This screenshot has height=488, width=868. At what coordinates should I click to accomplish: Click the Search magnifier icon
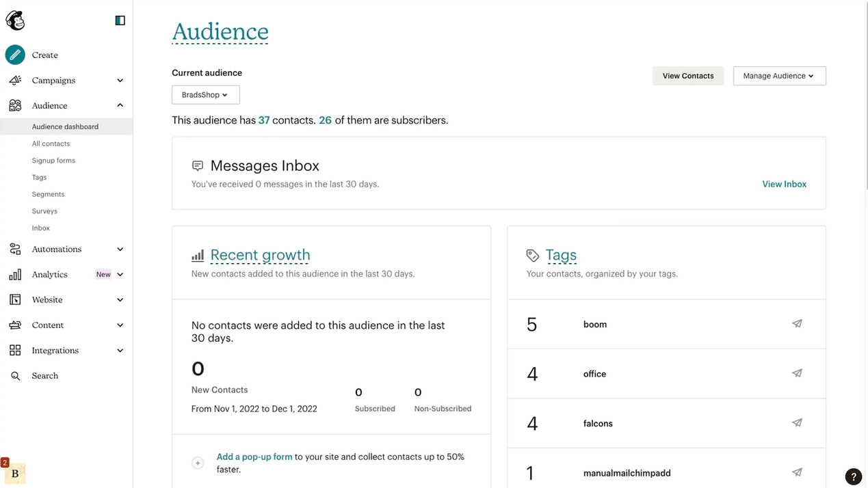pos(15,376)
